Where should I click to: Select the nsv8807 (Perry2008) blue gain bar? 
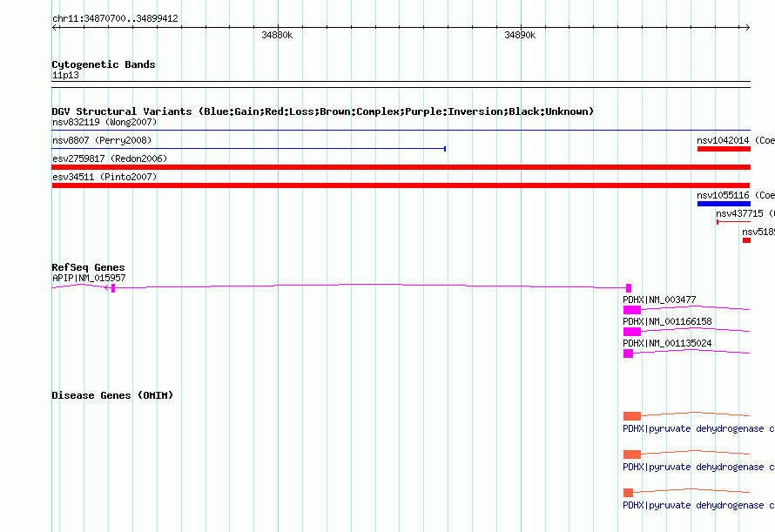coord(249,148)
